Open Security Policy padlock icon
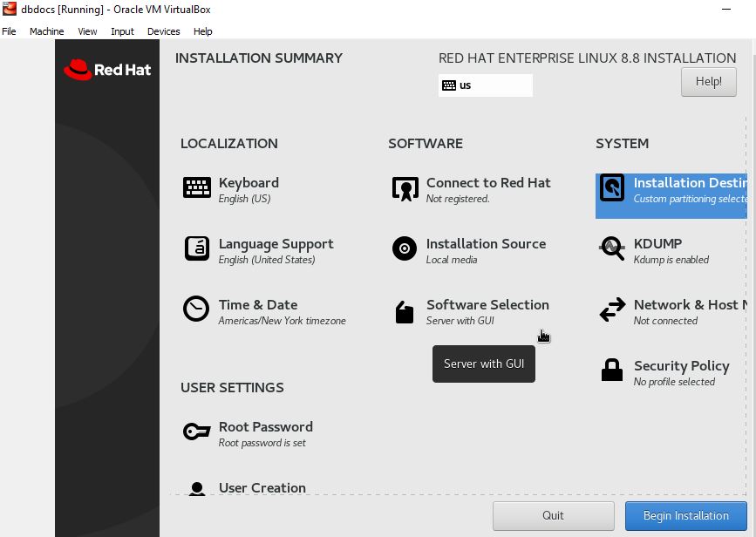This screenshot has width=756, height=537. pyautogui.click(x=612, y=370)
